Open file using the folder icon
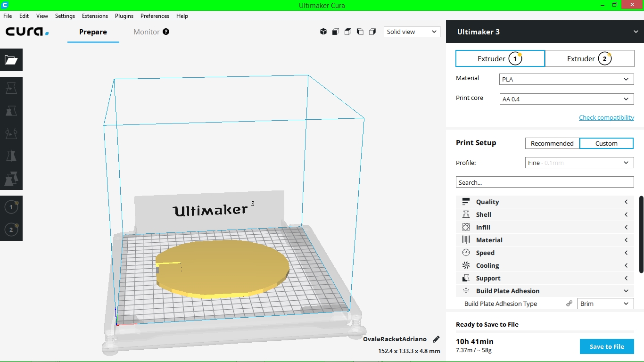 11,60
